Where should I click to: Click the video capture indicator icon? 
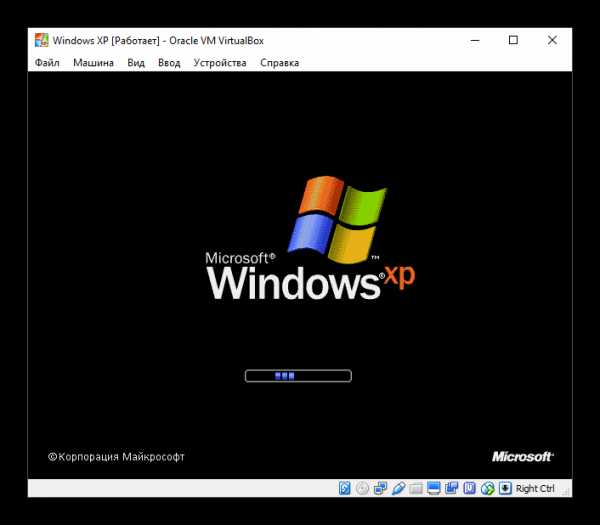[450, 488]
